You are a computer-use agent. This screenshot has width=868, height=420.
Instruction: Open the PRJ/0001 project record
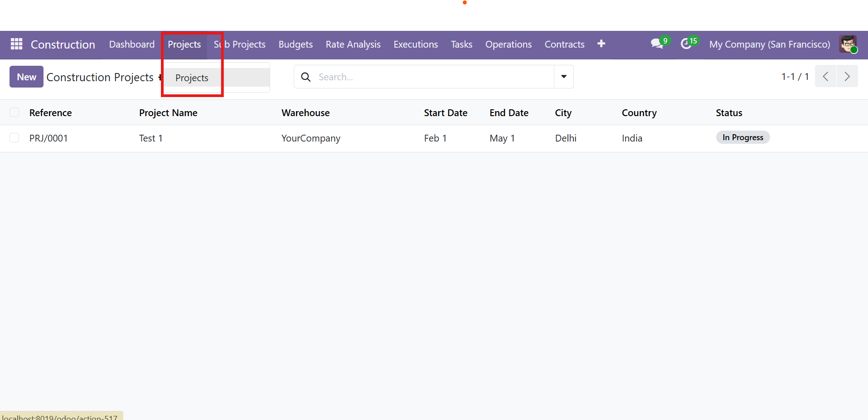coord(48,138)
